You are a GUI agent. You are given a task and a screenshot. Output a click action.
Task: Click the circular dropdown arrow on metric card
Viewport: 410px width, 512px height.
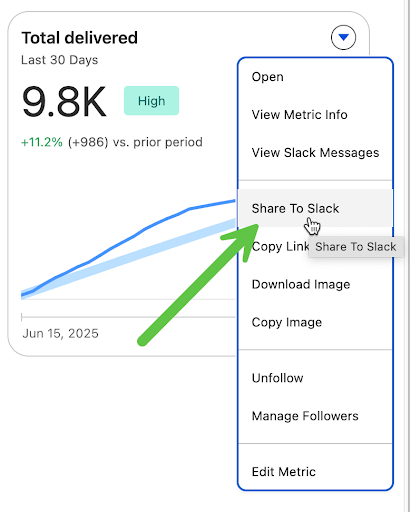[343, 37]
